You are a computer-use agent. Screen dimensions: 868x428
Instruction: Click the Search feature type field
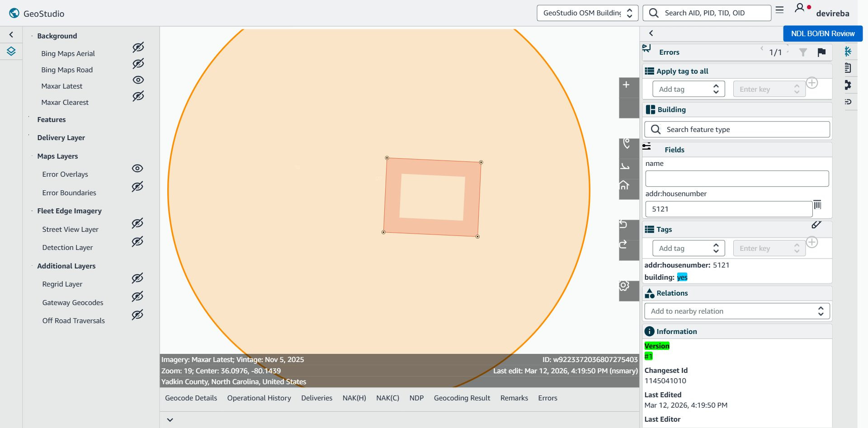pos(737,129)
